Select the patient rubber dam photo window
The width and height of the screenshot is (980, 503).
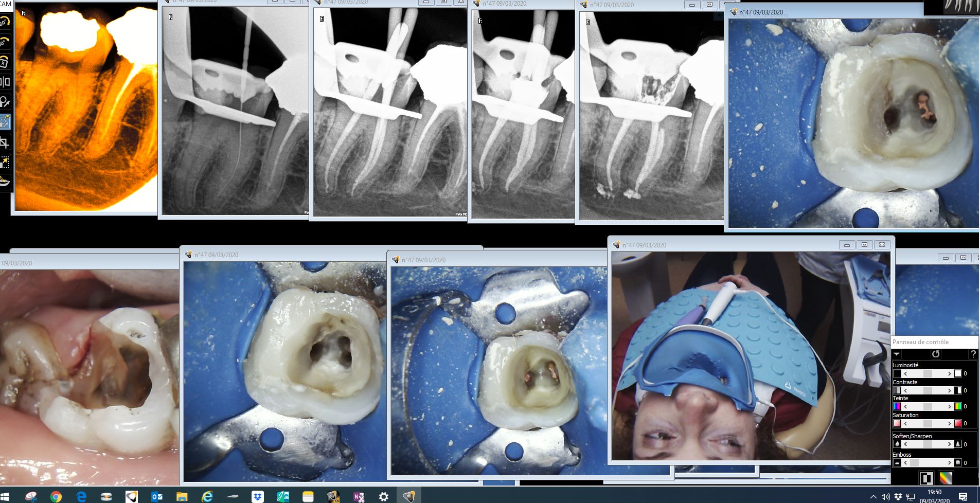(x=751, y=355)
